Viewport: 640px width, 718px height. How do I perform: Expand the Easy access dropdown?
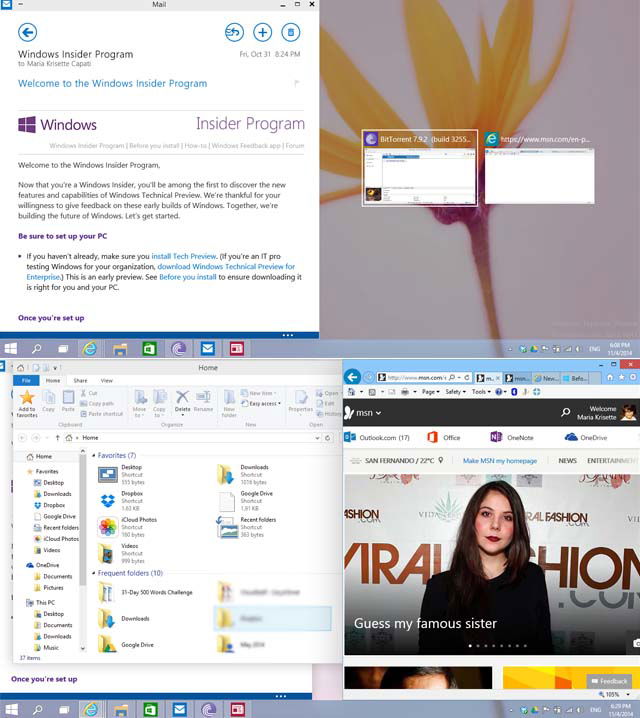pyautogui.click(x=261, y=403)
